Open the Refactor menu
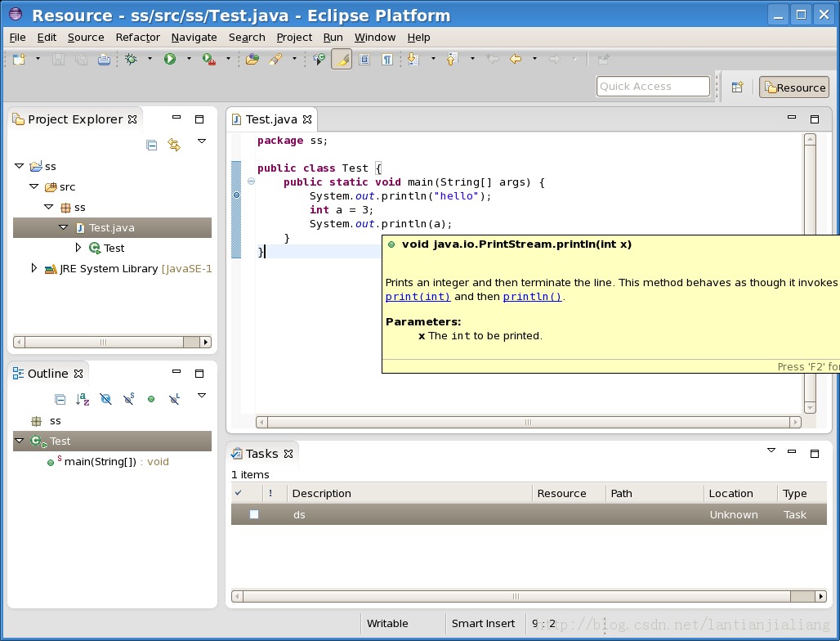 point(137,37)
